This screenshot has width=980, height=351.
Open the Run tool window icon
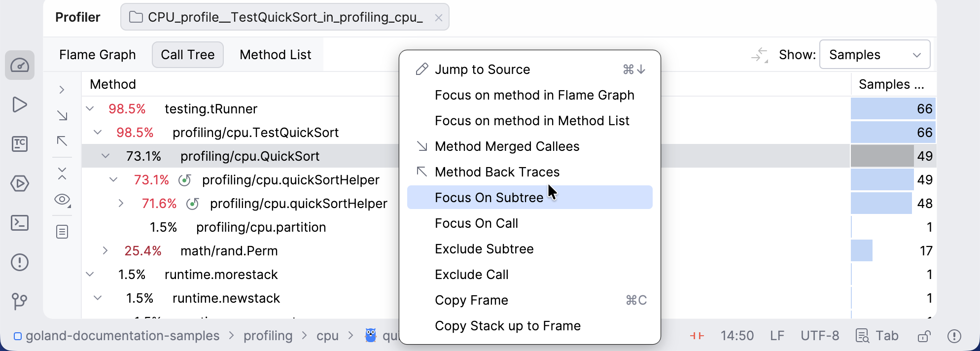[x=20, y=105]
